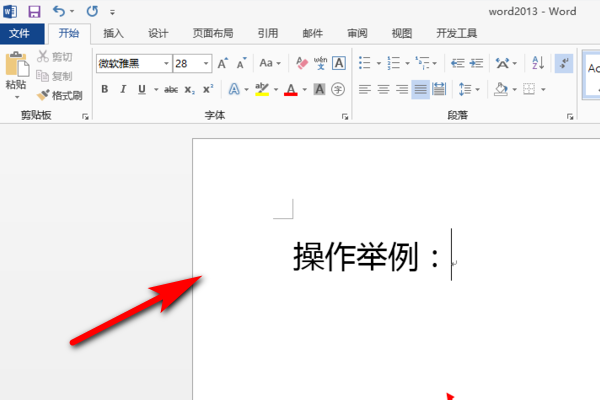This screenshot has height=400, width=600.
Task: Switch to the 设计 (Design) tab
Action: [158, 33]
